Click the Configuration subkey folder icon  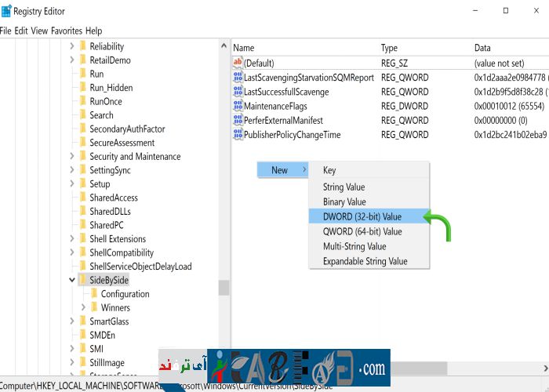94,294
